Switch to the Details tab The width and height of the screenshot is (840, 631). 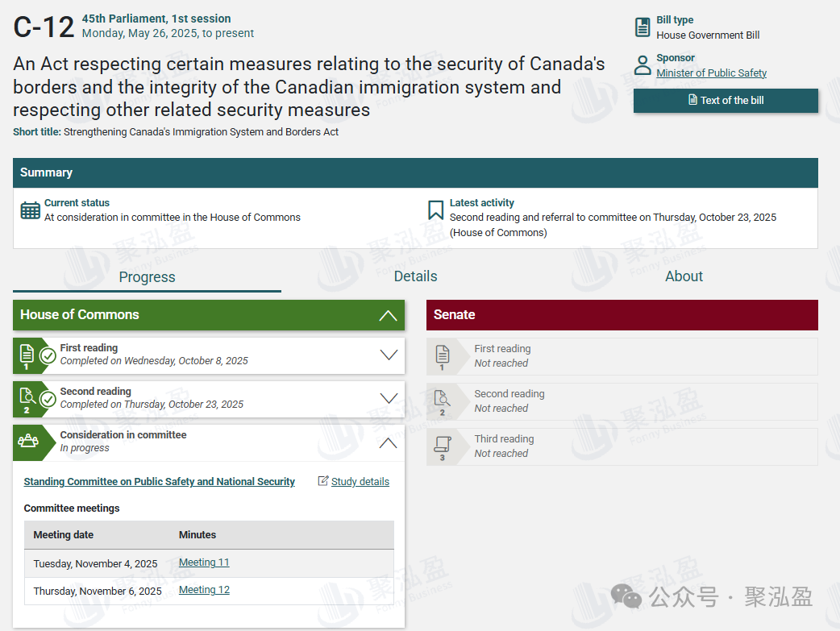coord(415,276)
